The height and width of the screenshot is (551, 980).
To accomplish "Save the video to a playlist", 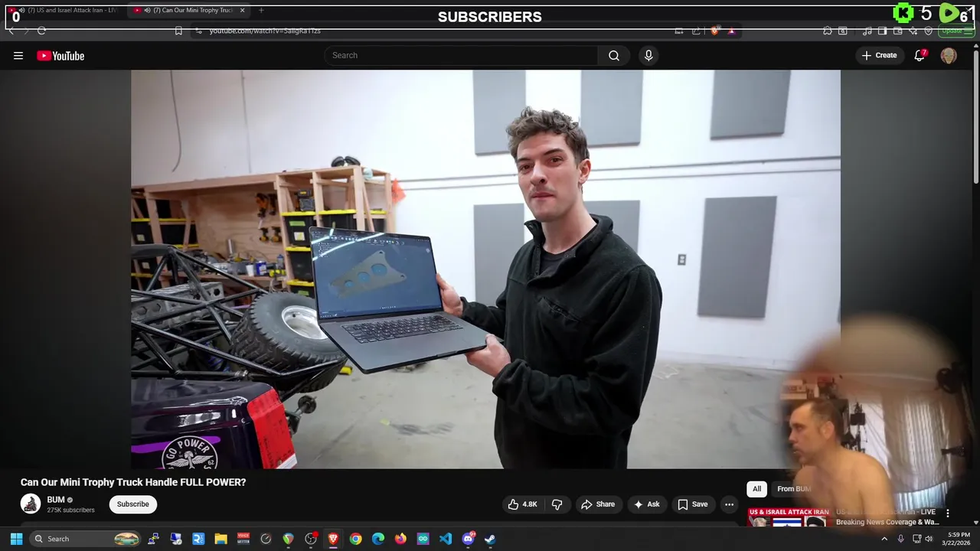I will [693, 504].
